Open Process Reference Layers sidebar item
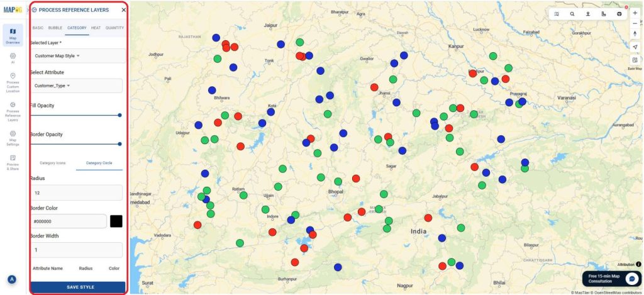644x295 pixels. point(13,112)
